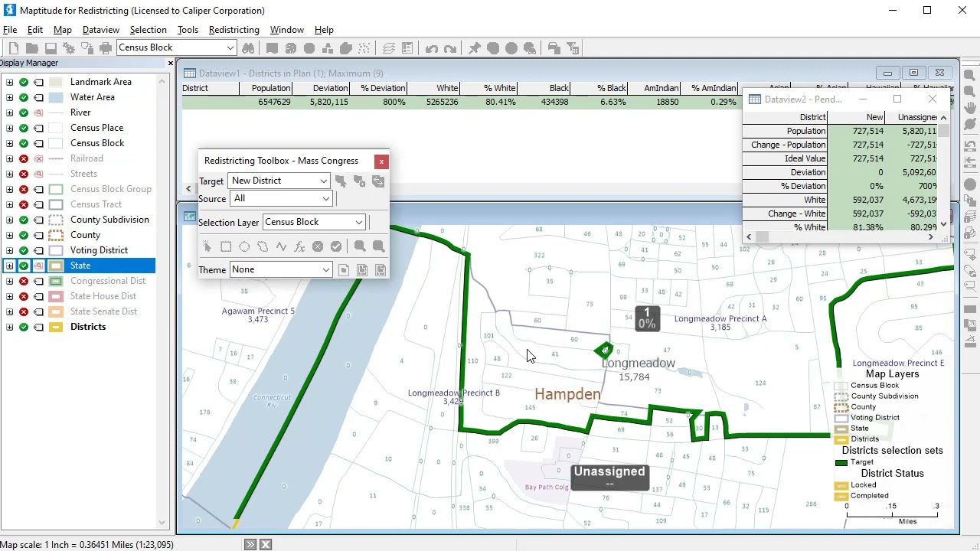
Task: Click the district settings gear icon beside Target
Action: [x=359, y=181]
